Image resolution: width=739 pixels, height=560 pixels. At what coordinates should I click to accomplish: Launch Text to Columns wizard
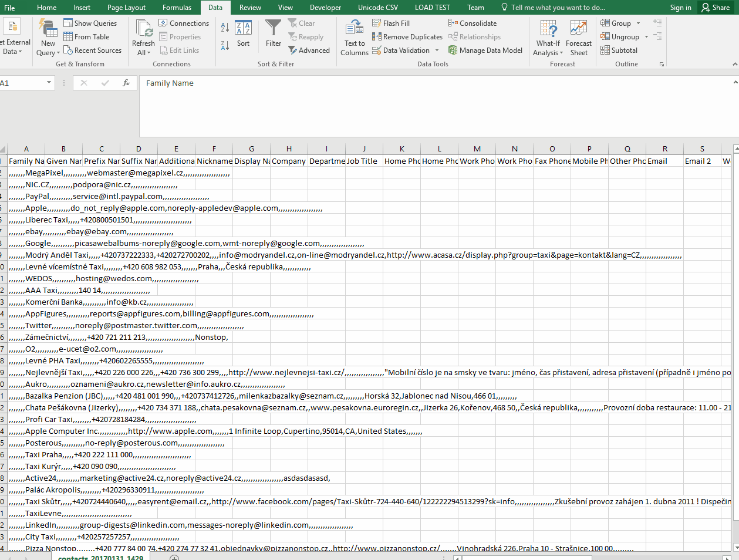(x=355, y=38)
